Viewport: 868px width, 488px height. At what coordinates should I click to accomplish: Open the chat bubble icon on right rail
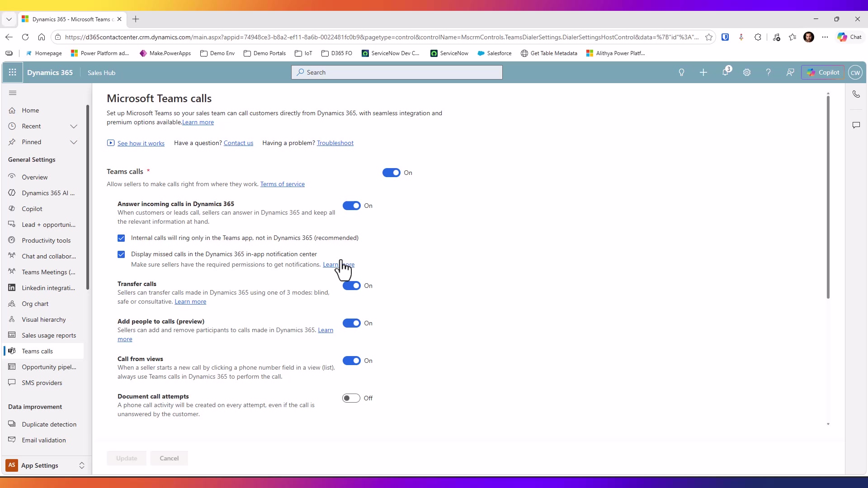point(856,125)
